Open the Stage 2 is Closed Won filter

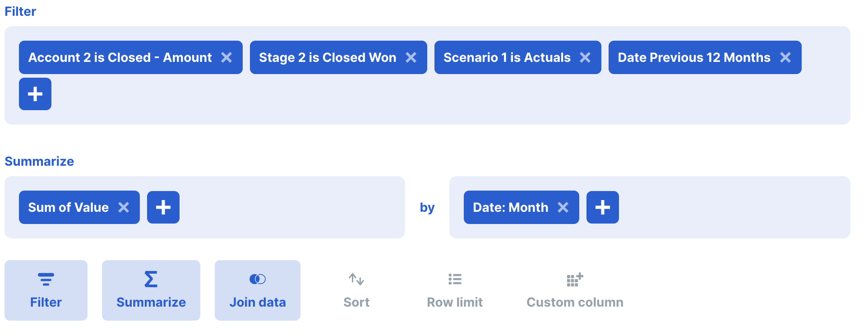point(327,57)
